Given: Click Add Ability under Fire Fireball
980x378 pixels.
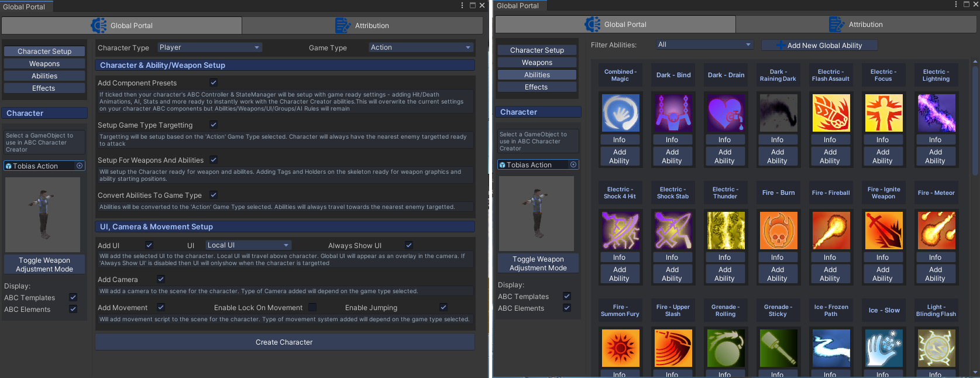Looking at the screenshot, I should pyautogui.click(x=830, y=274).
